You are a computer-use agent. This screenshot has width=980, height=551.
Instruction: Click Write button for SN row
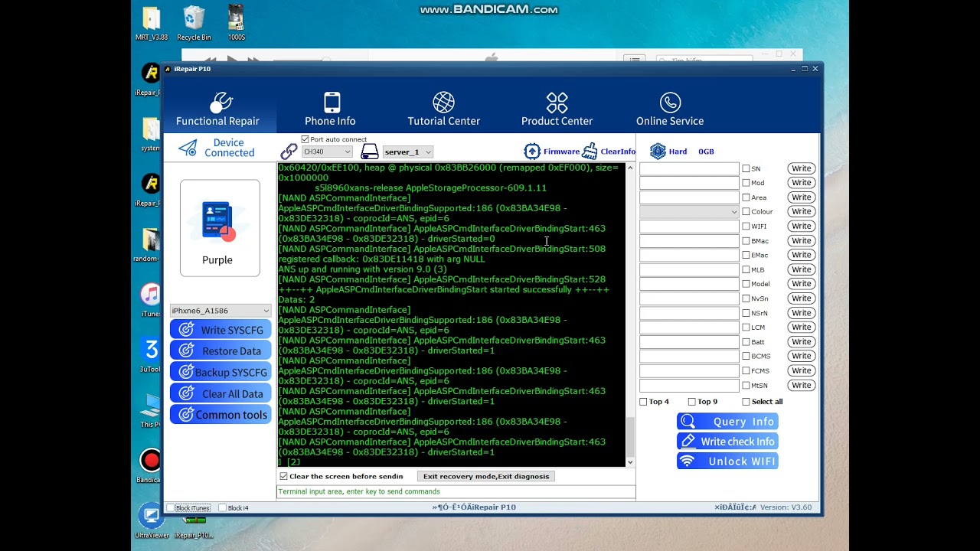coord(802,168)
